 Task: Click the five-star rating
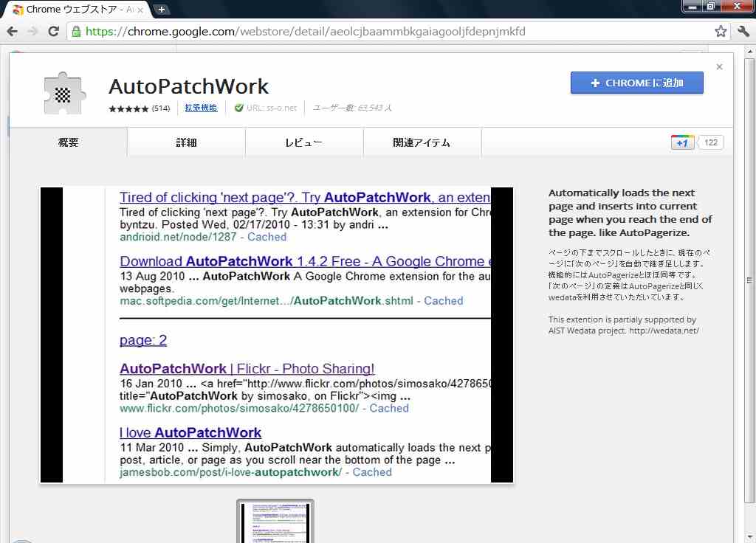[x=128, y=109]
